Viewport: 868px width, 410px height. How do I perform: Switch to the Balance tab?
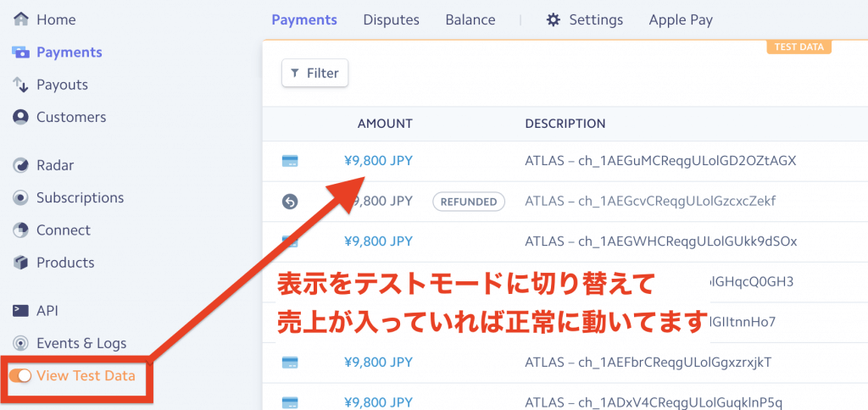(x=470, y=20)
